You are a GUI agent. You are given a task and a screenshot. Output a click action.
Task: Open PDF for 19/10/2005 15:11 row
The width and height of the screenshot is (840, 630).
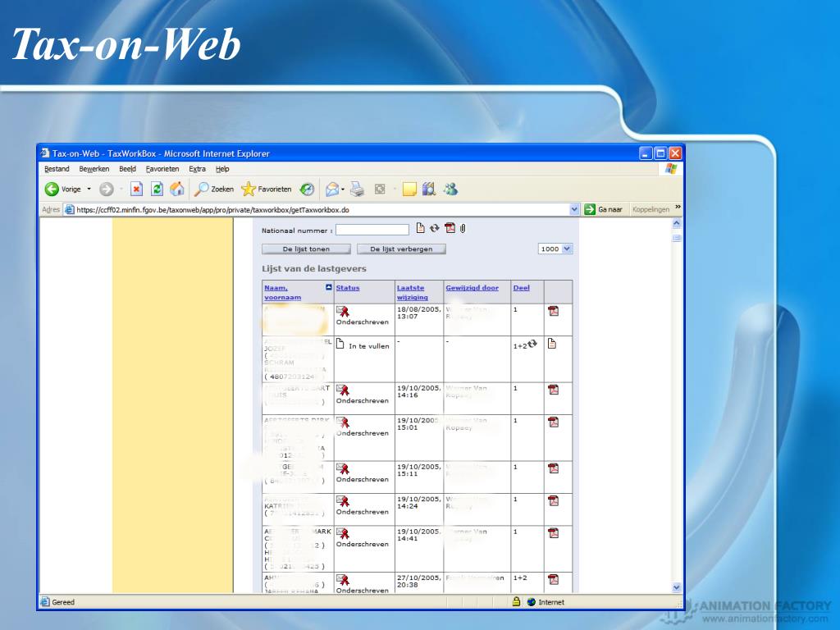[x=554, y=468]
